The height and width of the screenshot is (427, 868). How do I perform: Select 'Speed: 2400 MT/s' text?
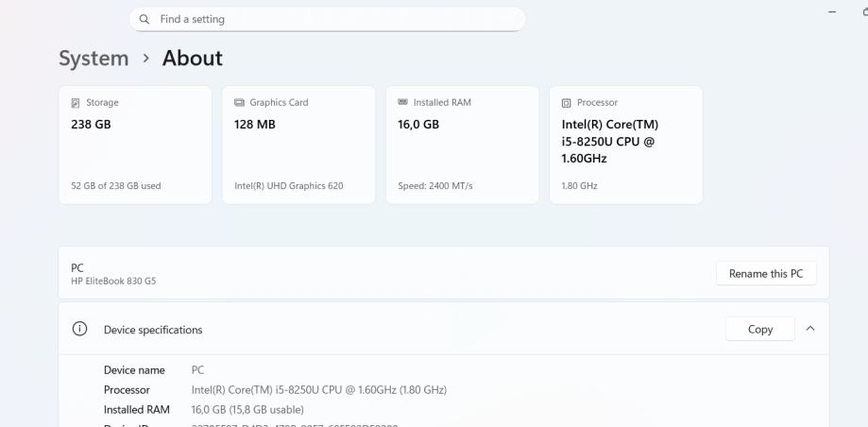point(435,186)
